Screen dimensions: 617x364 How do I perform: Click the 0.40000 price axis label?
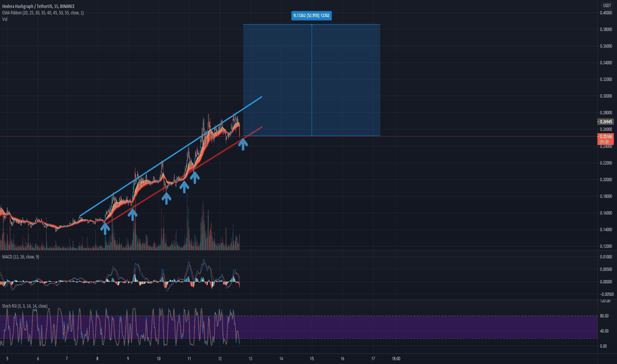(606, 13)
